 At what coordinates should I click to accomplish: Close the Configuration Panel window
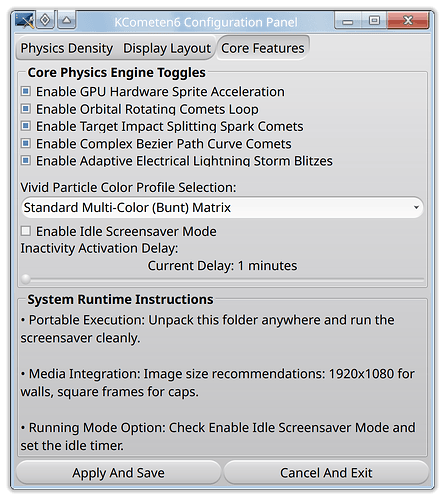click(x=408, y=21)
